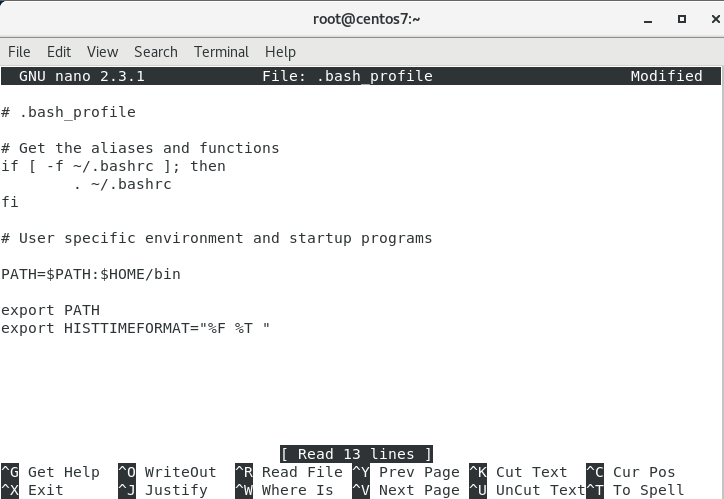Close the terminal window
The image size is (724, 499).
pyautogui.click(x=708, y=18)
